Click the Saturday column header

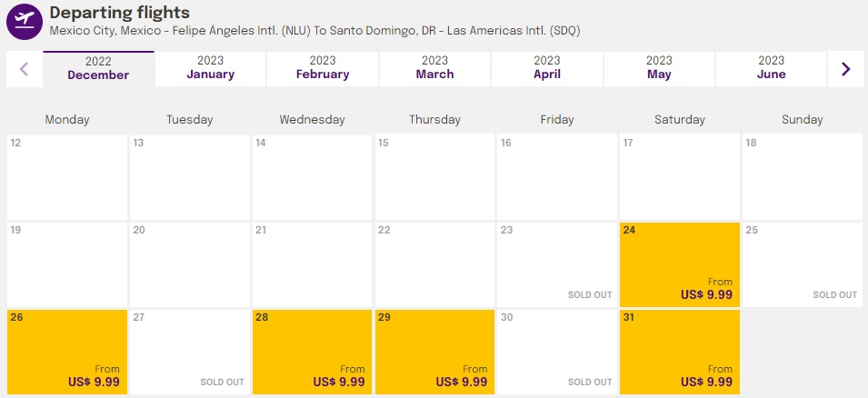point(680,120)
